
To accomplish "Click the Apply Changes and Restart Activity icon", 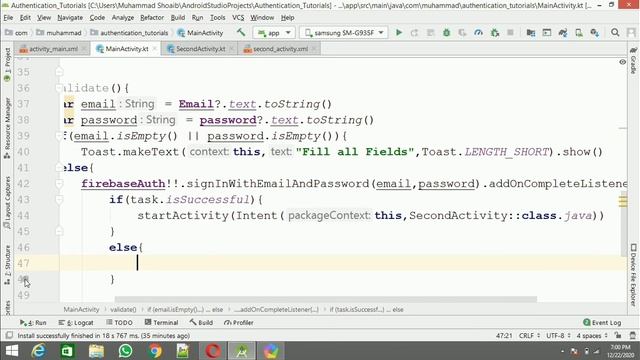I will click(x=415, y=33).
